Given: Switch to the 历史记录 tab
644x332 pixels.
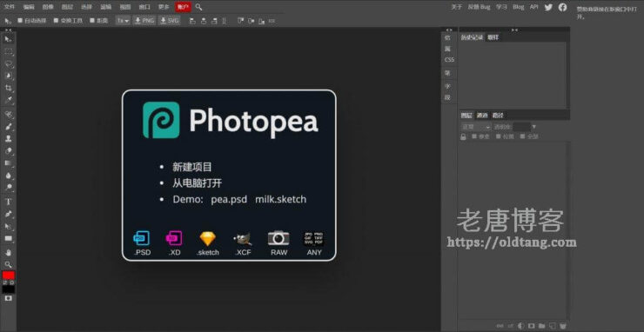Looking at the screenshot, I should (x=472, y=37).
